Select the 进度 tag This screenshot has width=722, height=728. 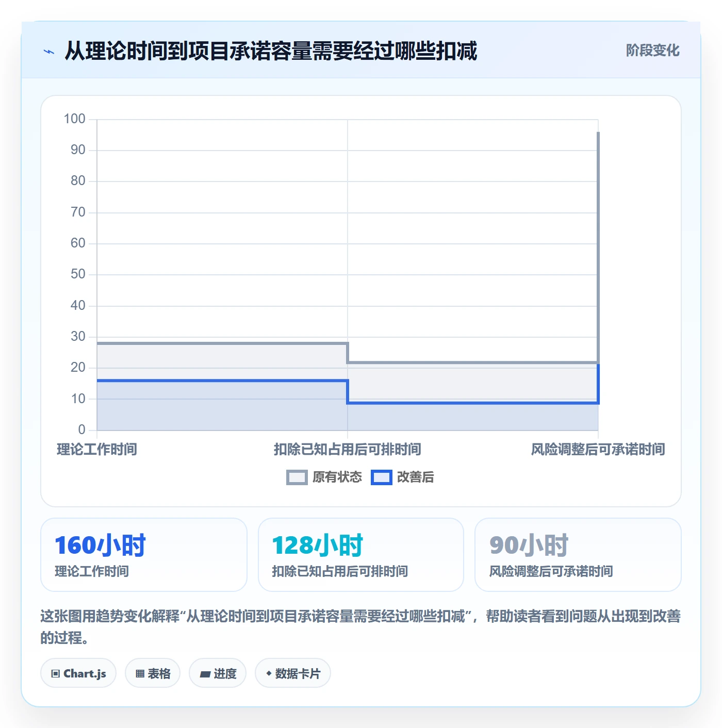(218, 673)
